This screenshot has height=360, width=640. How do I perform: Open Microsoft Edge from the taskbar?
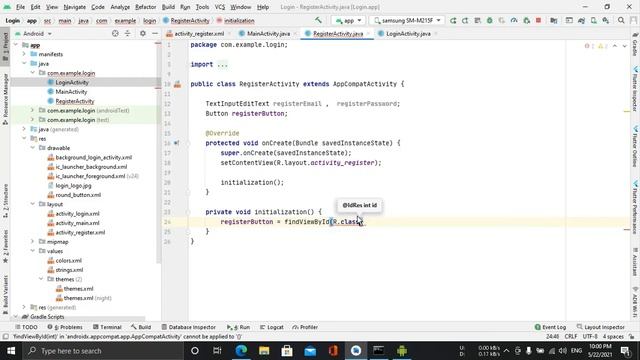[241, 351]
